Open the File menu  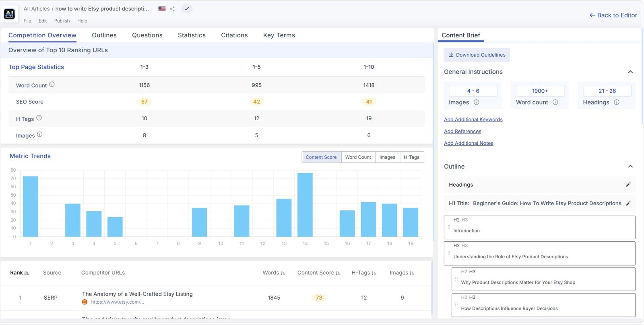27,21
